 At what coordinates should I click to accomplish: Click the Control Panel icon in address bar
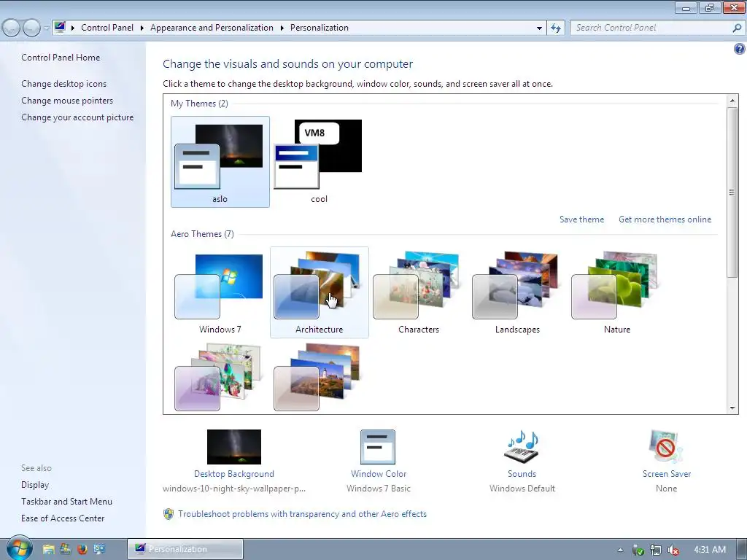60,27
